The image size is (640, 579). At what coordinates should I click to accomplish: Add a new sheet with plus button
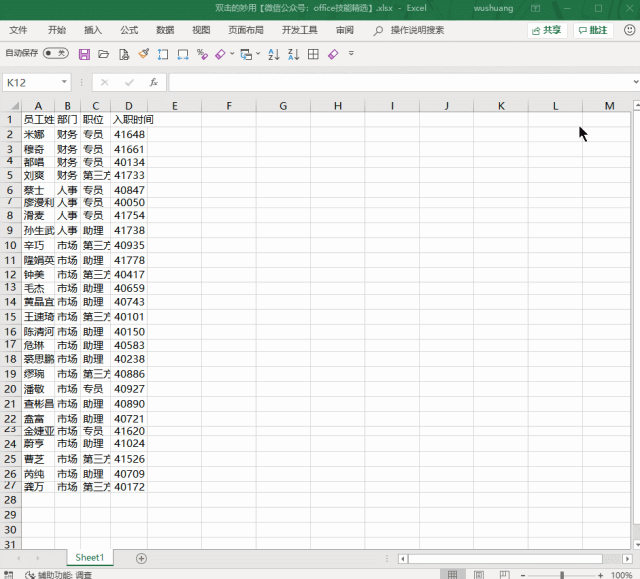coord(141,557)
